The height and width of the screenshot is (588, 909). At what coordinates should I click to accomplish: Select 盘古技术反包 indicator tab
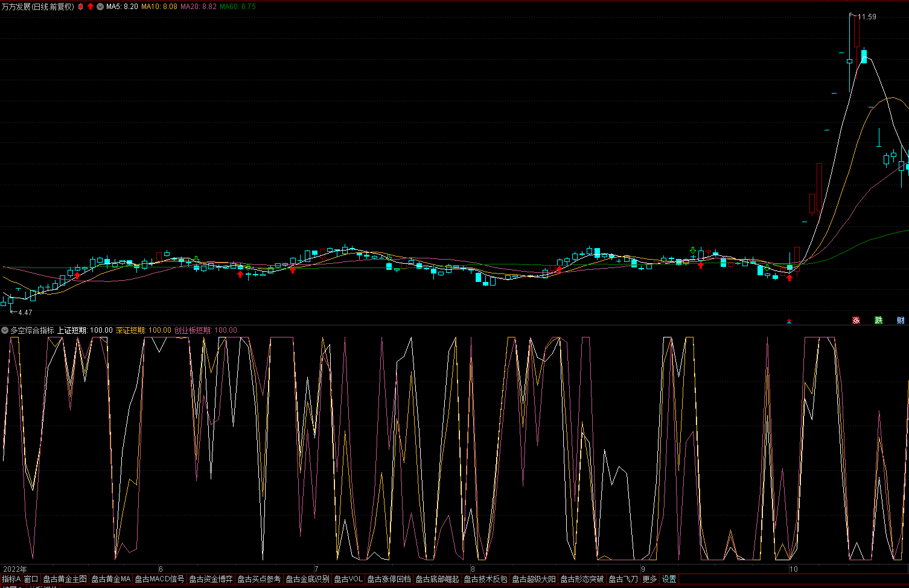click(x=485, y=579)
